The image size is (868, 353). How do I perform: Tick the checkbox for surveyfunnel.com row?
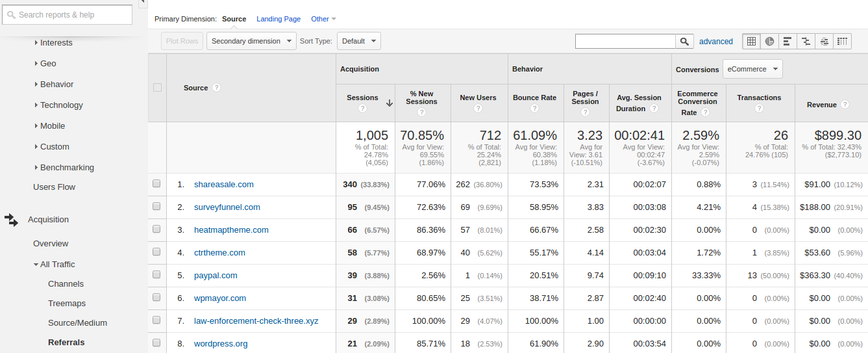[x=156, y=207]
